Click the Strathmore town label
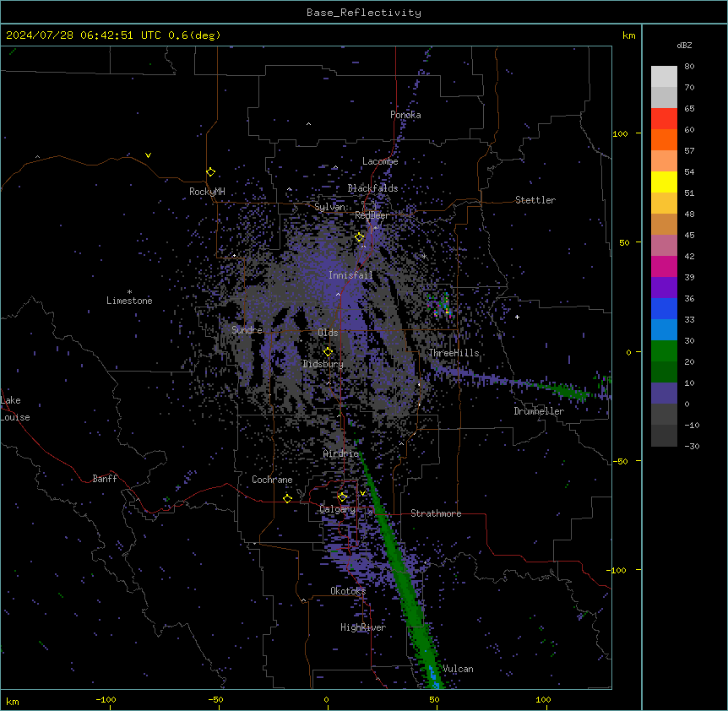The image size is (728, 711). coord(436,513)
